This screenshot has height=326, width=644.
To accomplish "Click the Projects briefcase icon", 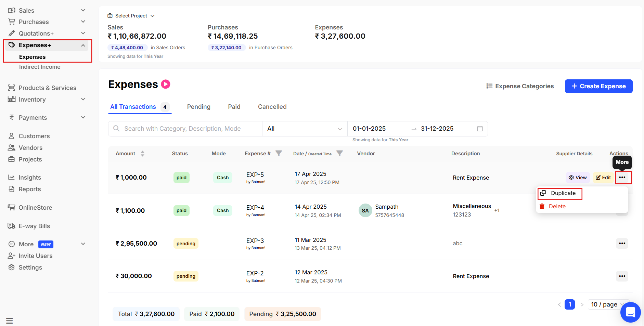I will click(12, 159).
